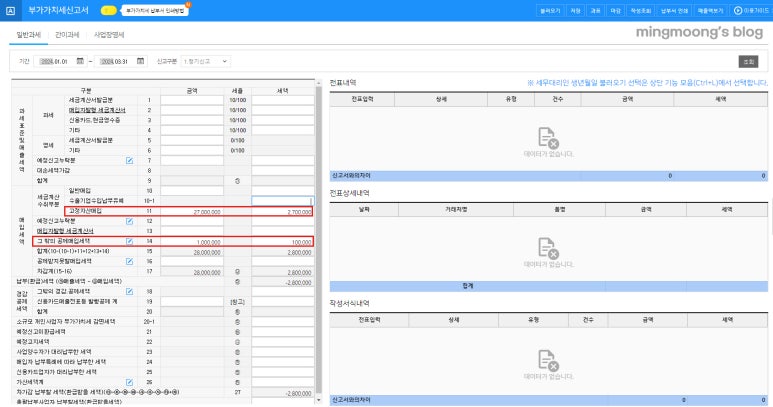Click the 날짜 column header in 전표상세내역

click(364, 209)
